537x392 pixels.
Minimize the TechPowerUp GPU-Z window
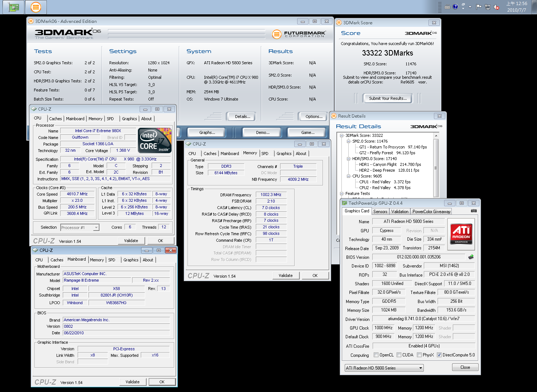[x=450, y=203]
